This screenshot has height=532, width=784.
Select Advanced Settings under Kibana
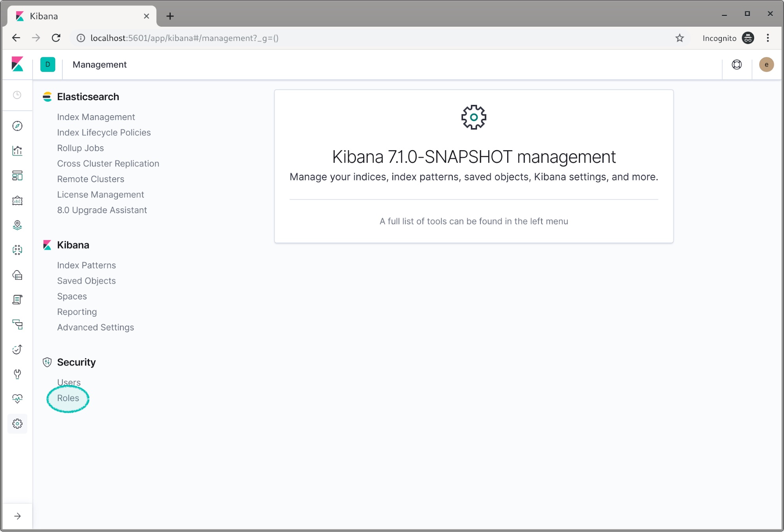pyautogui.click(x=96, y=327)
